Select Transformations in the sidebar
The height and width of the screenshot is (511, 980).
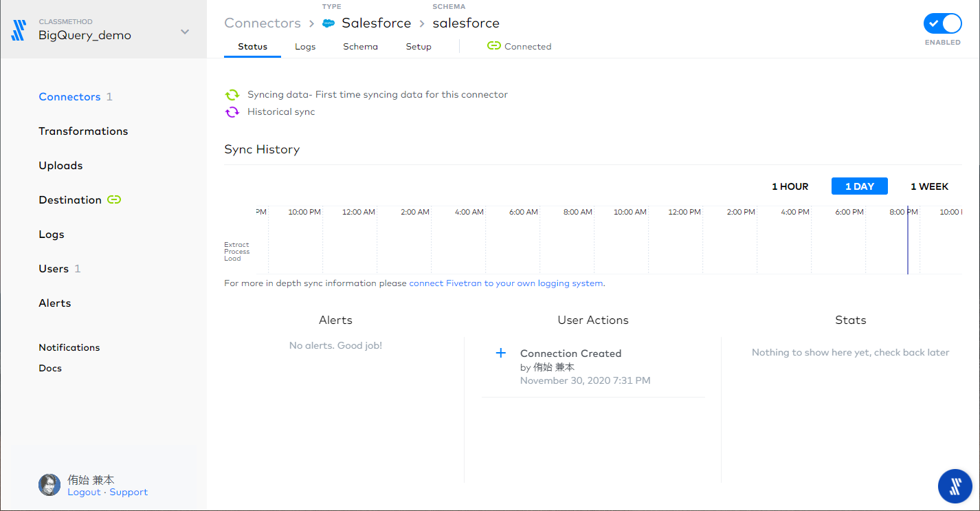click(83, 131)
